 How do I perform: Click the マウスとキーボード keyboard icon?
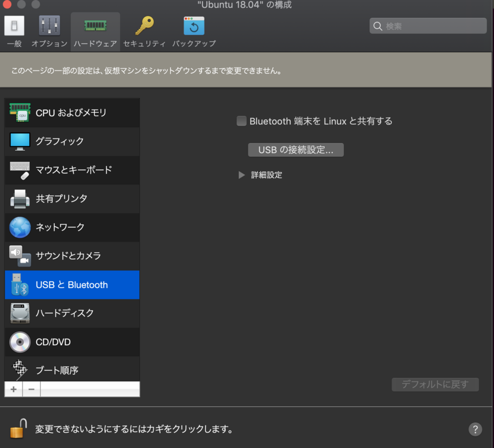[20, 170]
